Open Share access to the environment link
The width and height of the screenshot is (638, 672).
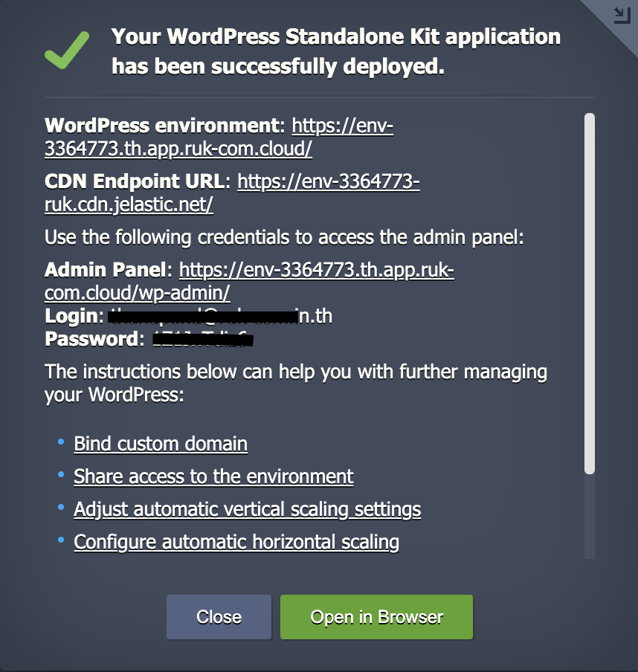pyautogui.click(x=213, y=476)
